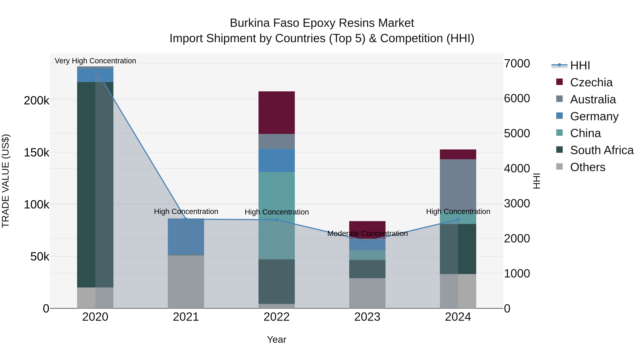Screen dimensions: 644x362
Task: Click the Others segment of the 2024 bar
Action: click(458, 291)
